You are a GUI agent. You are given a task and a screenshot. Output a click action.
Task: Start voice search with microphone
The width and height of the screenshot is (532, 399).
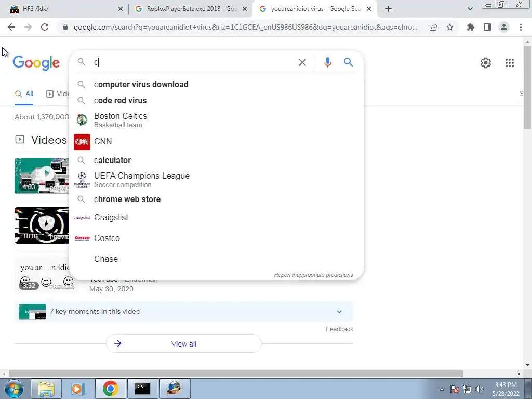point(327,62)
